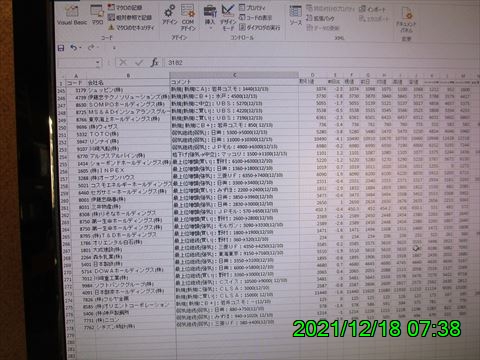Image resolution: width=480 pixels, height=360 pixels.
Task: Click the formula bar showing 3182
Action: (x=320, y=62)
